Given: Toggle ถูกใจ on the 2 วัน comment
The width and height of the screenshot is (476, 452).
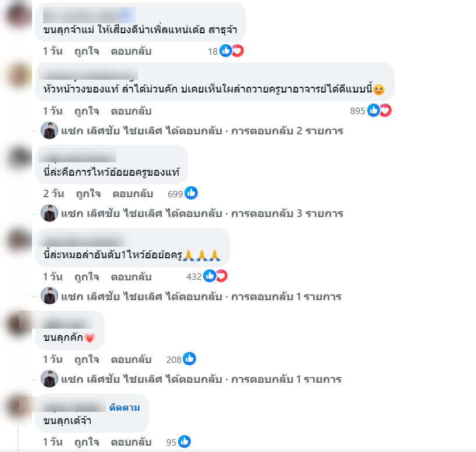Looking at the screenshot, I should pyautogui.click(x=88, y=194).
